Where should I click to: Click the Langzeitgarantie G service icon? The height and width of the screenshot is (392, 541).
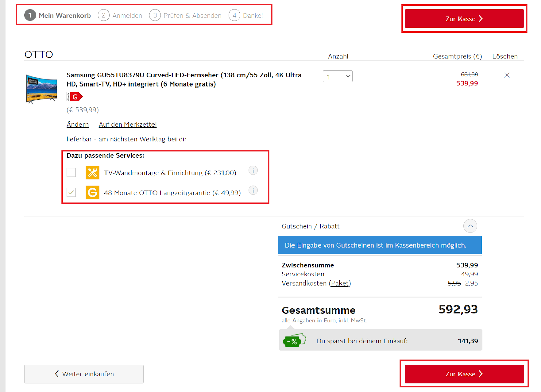tap(92, 192)
